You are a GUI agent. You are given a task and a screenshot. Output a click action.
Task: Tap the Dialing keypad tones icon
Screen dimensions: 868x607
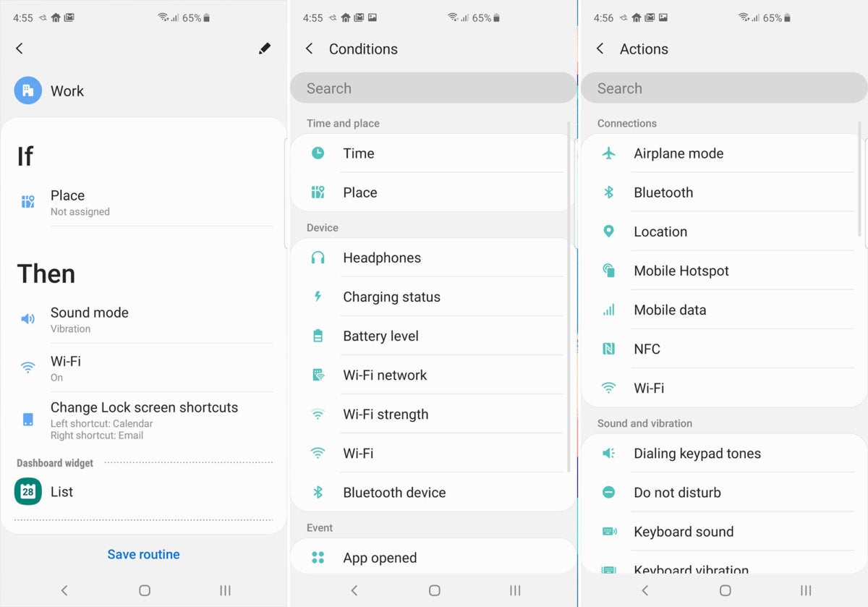click(608, 453)
